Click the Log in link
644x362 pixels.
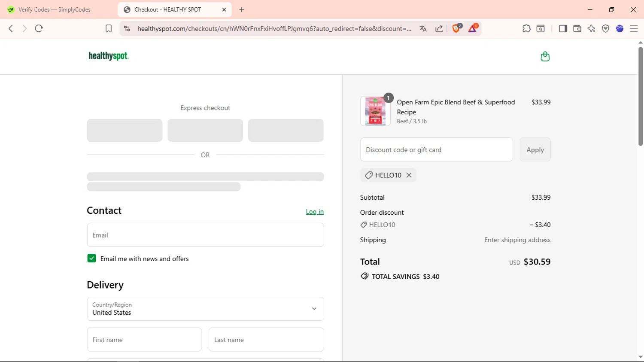(x=315, y=211)
